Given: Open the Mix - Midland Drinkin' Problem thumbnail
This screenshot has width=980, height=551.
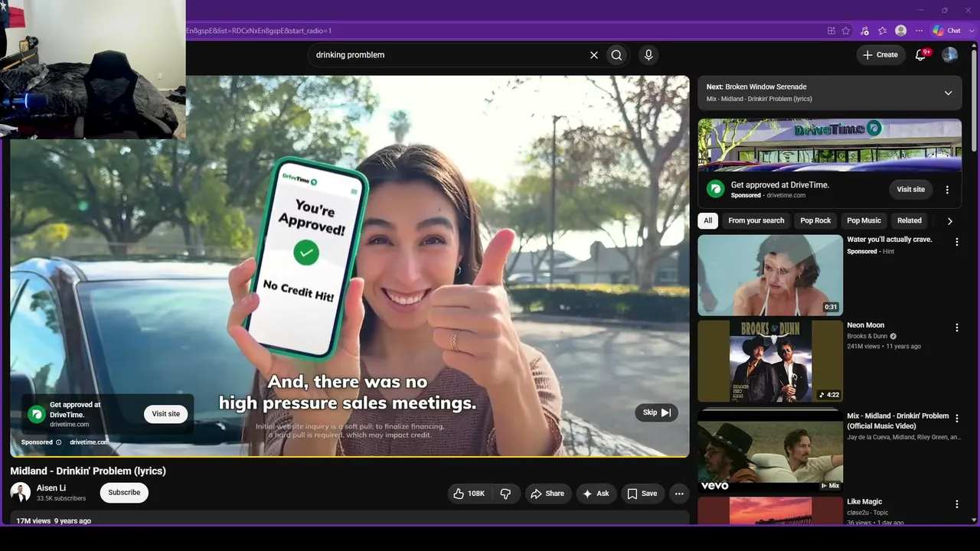Looking at the screenshot, I should (770, 449).
